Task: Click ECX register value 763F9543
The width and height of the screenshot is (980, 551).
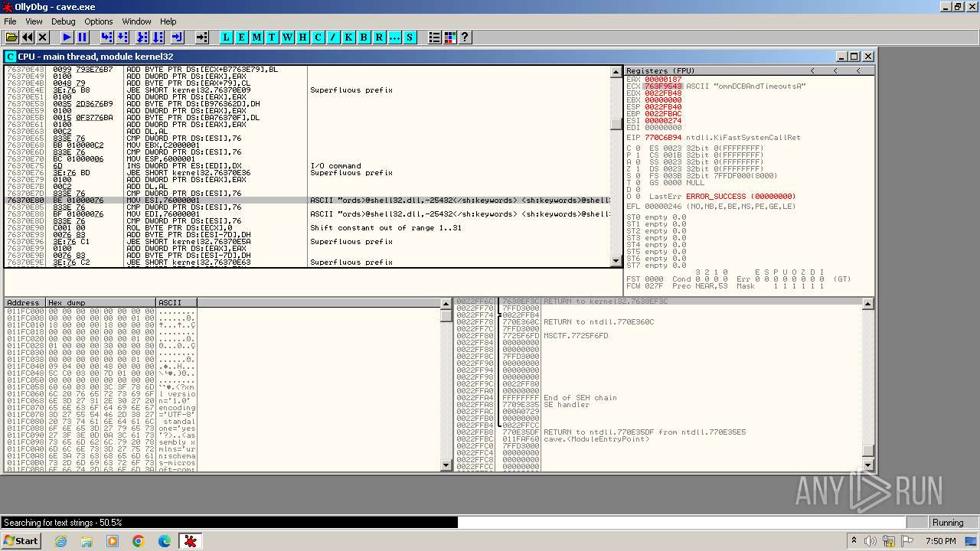Action: point(663,86)
